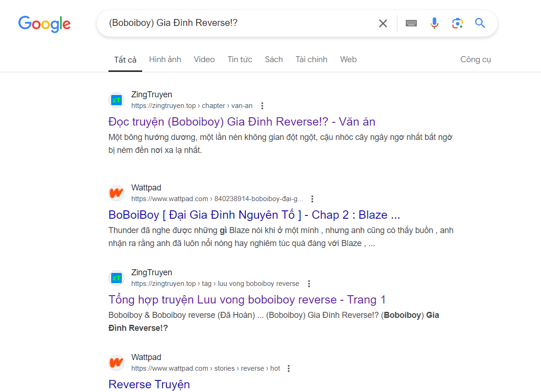The width and height of the screenshot is (541, 392).
Task: Click the snippet starting 'Boboiboy & Boboiboy reverse'
Action: click(274, 322)
